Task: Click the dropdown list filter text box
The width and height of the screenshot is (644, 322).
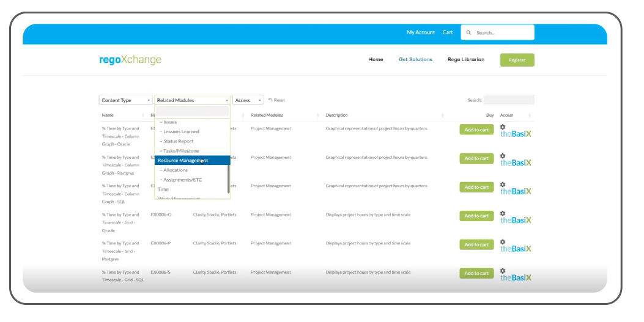Action: [192, 112]
